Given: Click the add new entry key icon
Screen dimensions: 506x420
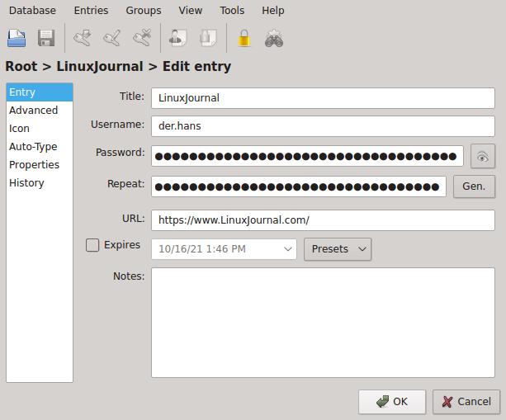Looking at the screenshot, I should point(82,38).
